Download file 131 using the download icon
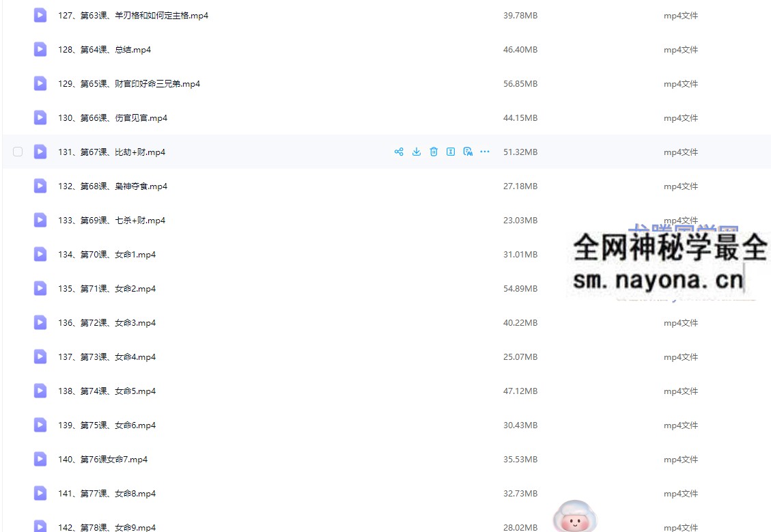Screen dimensions: 771x532 [x=417, y=152]
